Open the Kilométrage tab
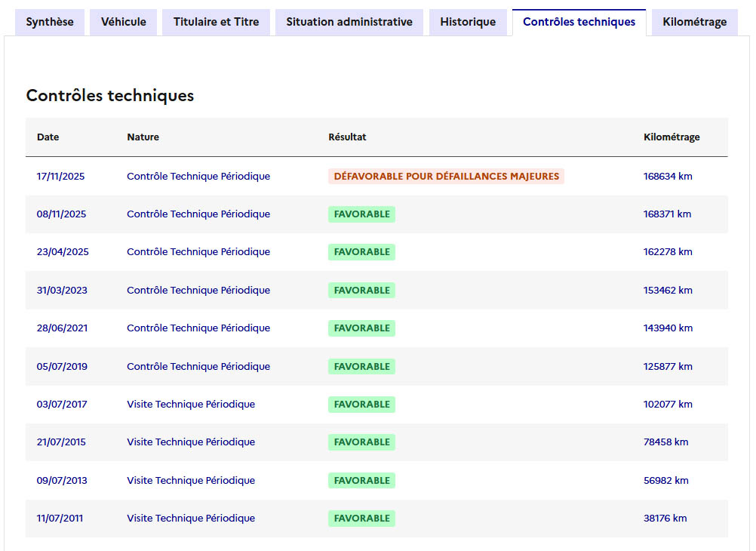756x551 pixels. click(x=694, y=22)
